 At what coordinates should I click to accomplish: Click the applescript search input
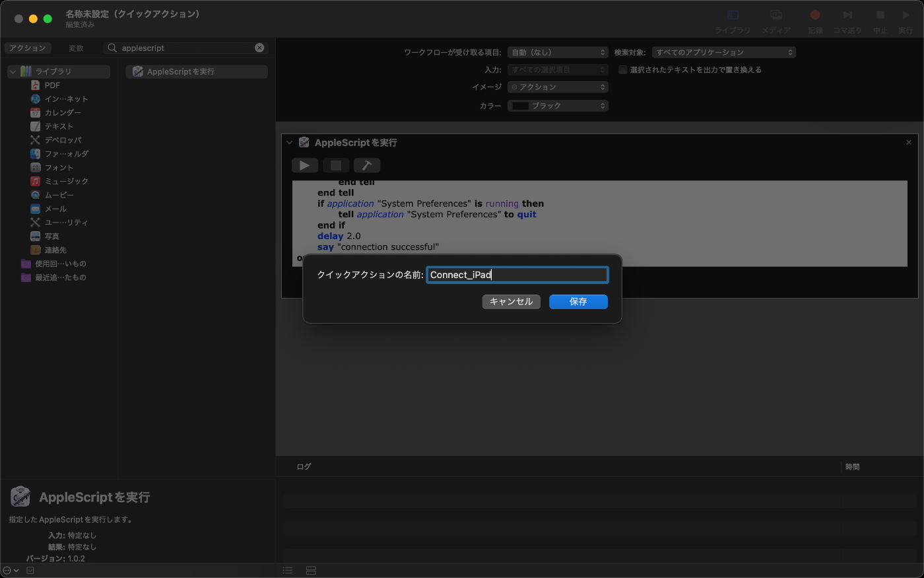point(186,48)
